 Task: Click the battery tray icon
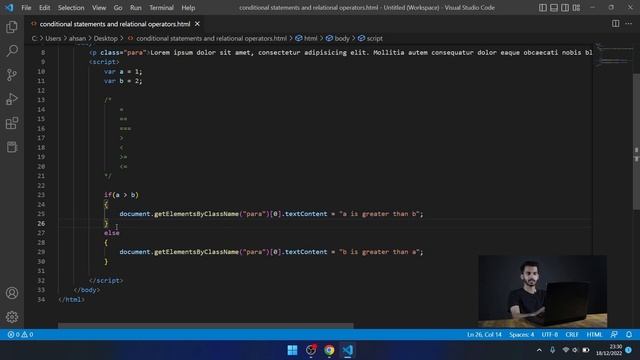click(586, 350)
